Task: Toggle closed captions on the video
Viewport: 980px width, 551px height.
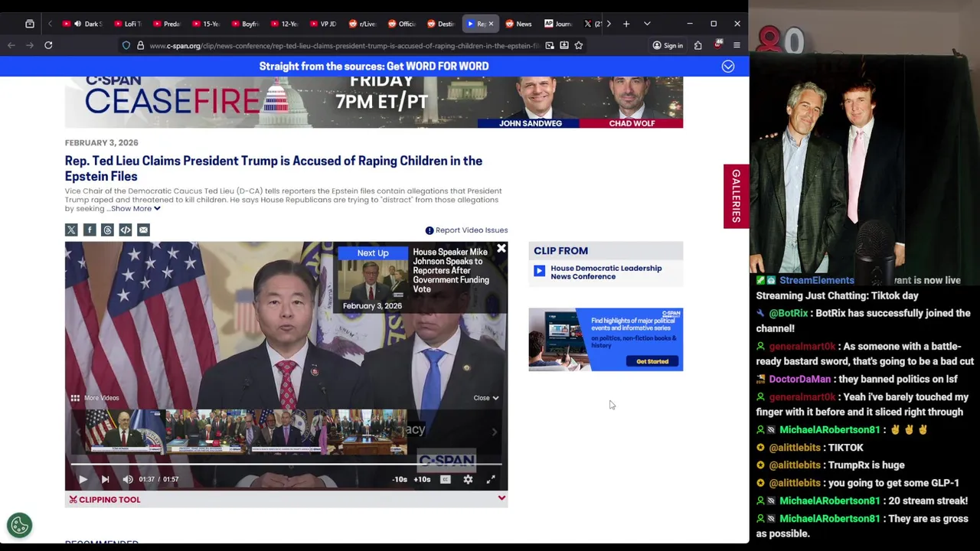Action: [x=446, y=479]
